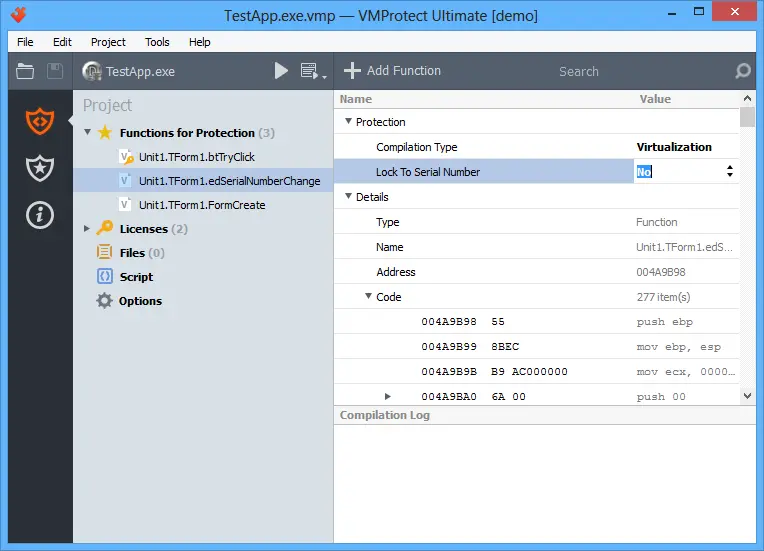
Task: Click the icon beside Unit1.TForm1.FormCreate
Action: pyautogui.click(x=125, y=205)
